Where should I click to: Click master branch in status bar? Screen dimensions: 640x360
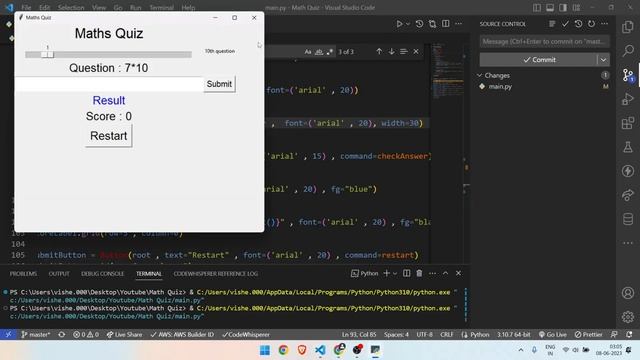(36, 334)
